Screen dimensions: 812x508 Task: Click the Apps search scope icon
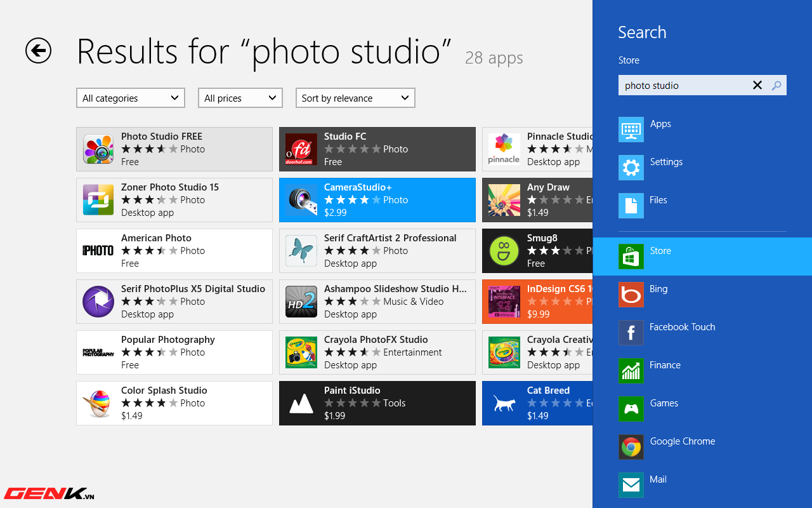(x=631, y=130)
